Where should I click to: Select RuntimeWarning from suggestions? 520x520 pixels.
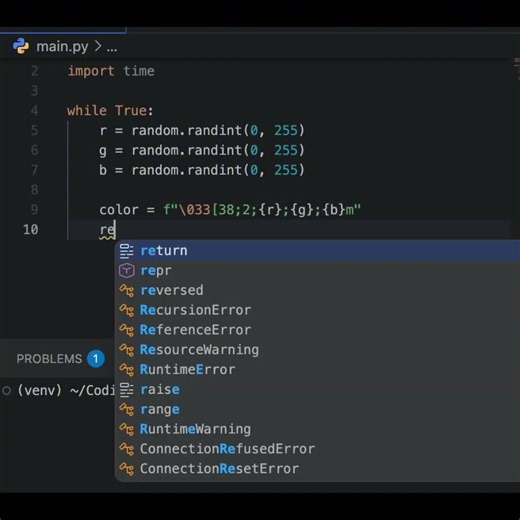[x=317, y=429]
